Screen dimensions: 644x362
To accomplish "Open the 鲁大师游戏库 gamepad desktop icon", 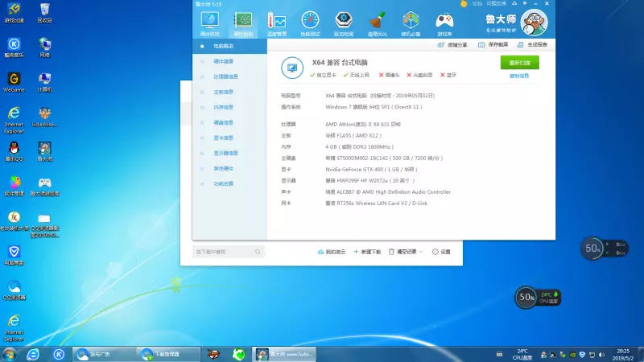I will pyautogui.click(x=44, y=186).
